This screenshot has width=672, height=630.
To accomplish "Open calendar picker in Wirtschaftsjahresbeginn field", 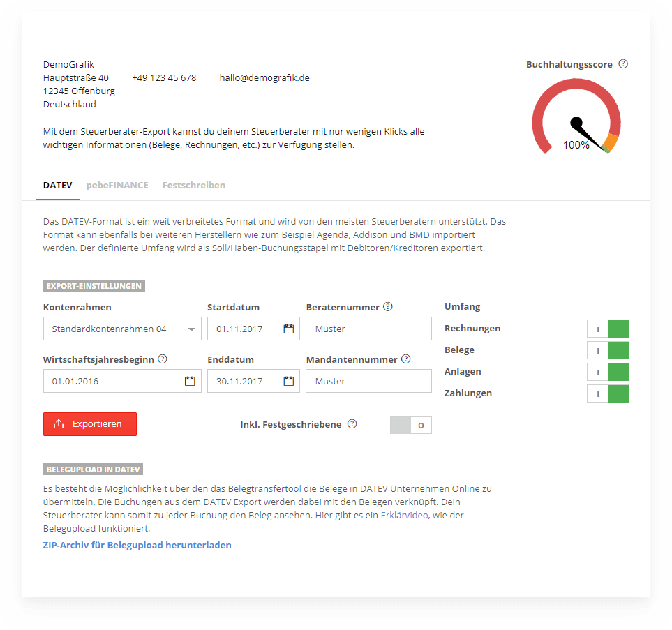I will [x=190, y=381].
